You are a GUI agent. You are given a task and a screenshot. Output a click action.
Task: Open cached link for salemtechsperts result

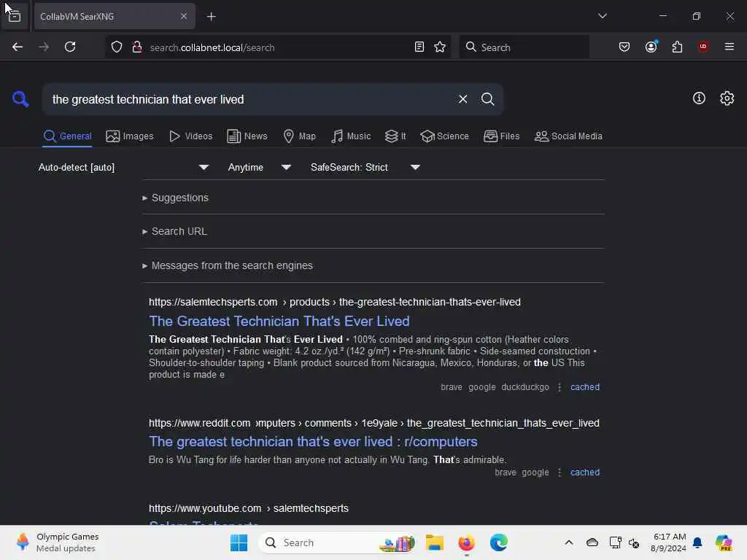585,387
